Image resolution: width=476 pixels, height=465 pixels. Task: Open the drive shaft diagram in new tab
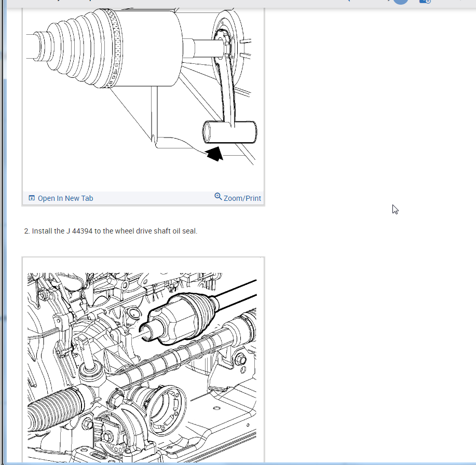tap(61, 198)
